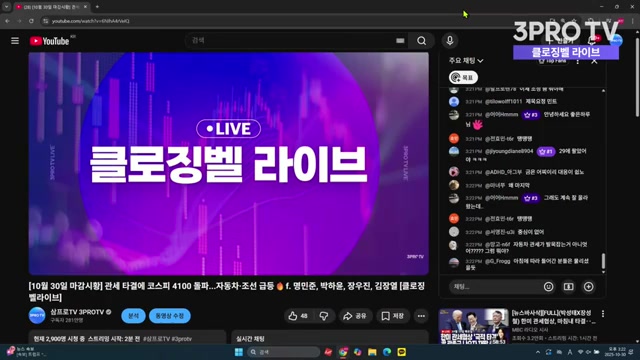
Task: Open Microsoft Edge from the taskbar
Action: [387, 352]
